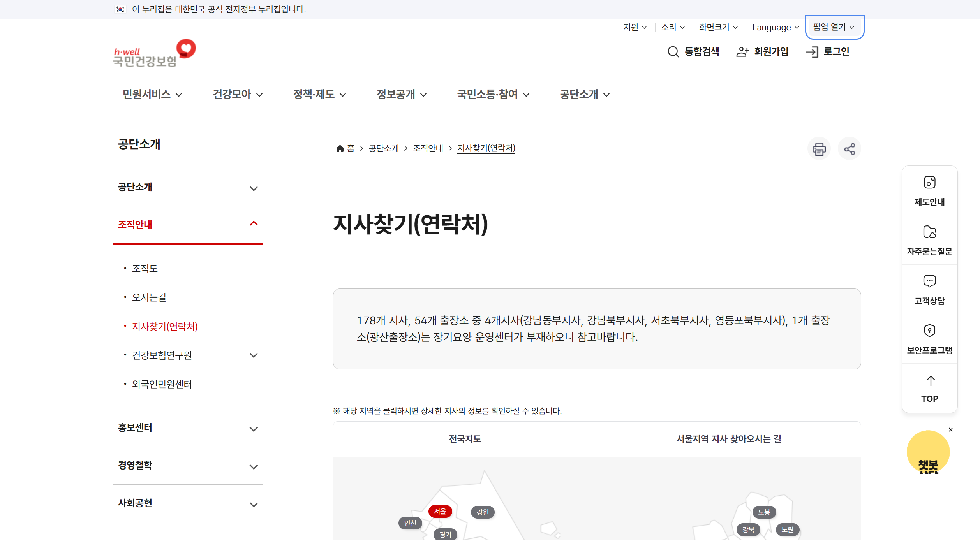The height and width of the screenshot is (540, 980).
Task: Open 고객상담 in the side panel
Action: [x=929, y=289]
